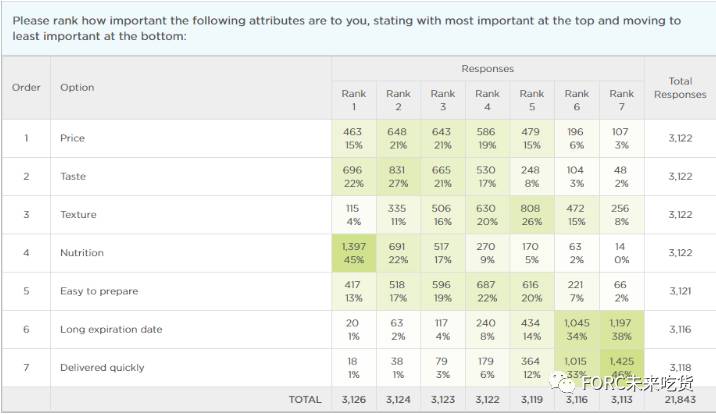Click the "TOTAL" row label
This screenshot has width=716, height=414.
coord(305,399)
